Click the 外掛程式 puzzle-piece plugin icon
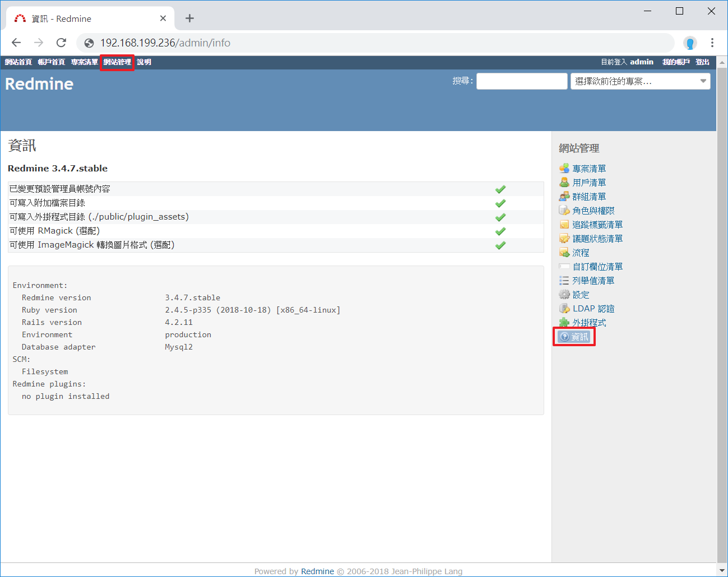Image resolution: width=728 pixels, height=577 pixels. pos(564,322)
